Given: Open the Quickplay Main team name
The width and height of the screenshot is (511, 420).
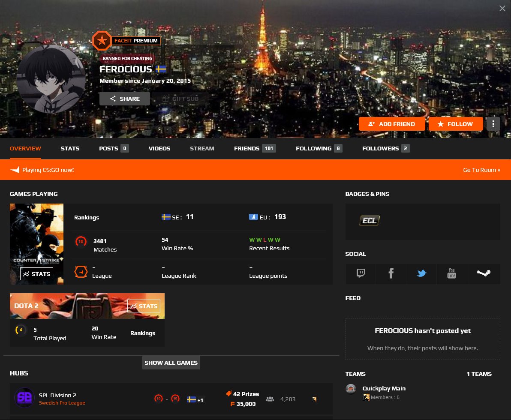Looking at the screenshot, I should tap(384, 388).
